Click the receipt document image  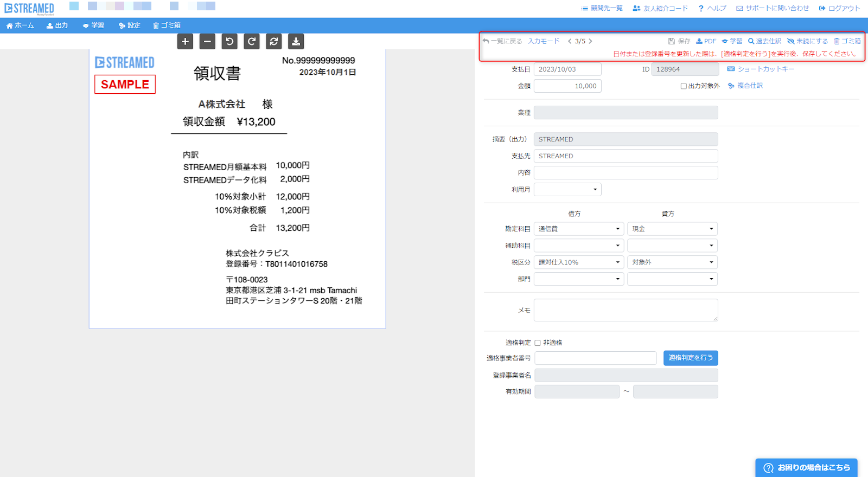coord(237,189)
